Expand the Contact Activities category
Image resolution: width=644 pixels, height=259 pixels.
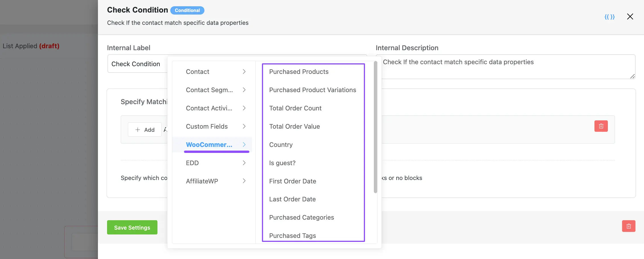click(212, 108)
